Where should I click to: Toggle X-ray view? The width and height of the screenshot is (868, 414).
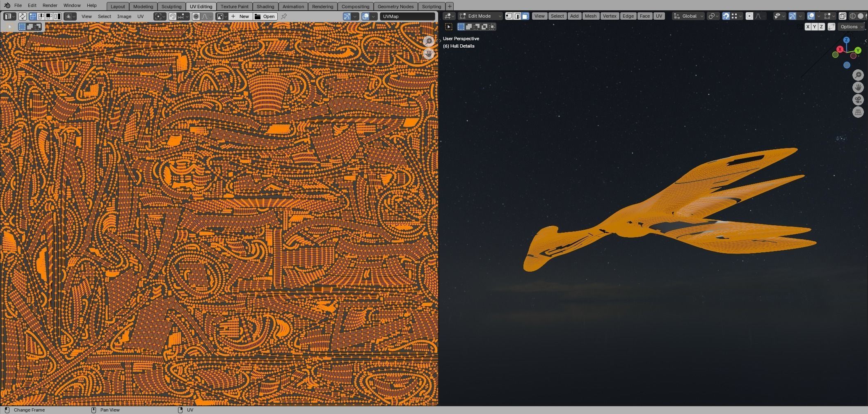pyautogui.click(x=842, y=16)
